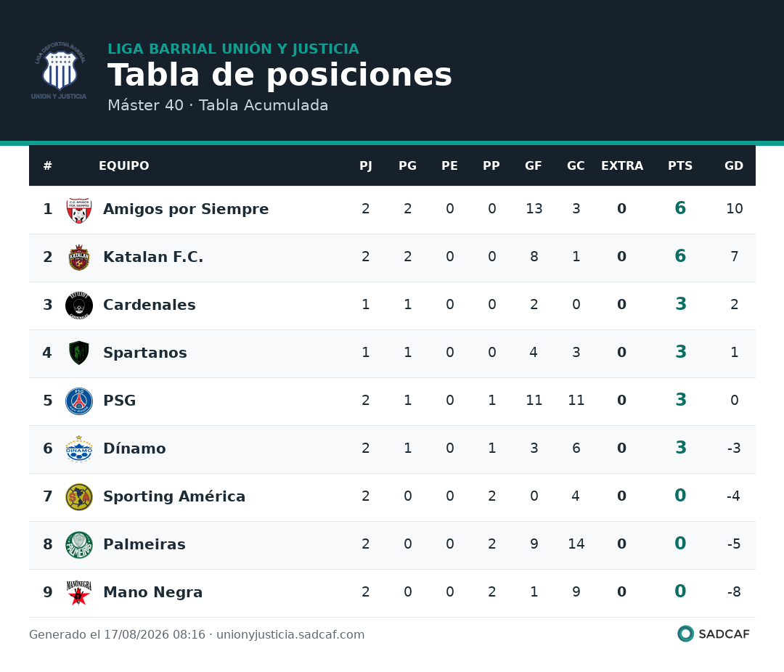The width and height of the screenshot is (784, 672).
Task: Click Amigos por Siempre's points value 6
Action: pos(680,208)
